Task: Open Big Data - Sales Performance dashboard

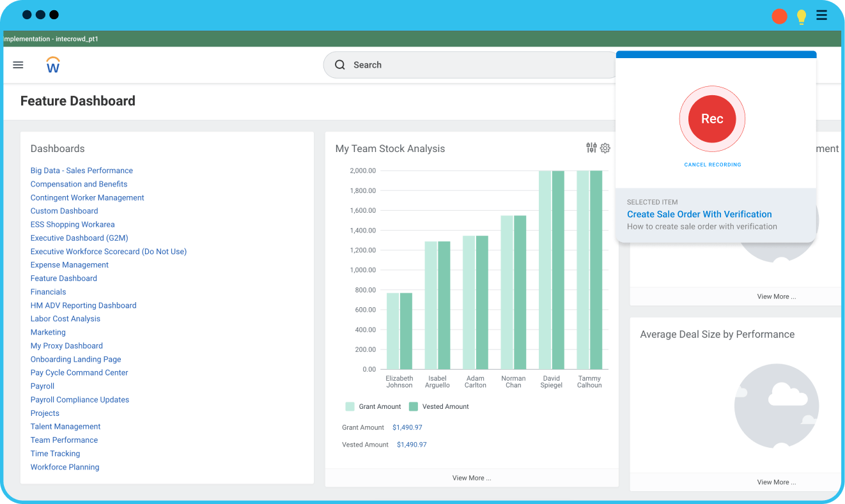Action: pyautogui.click(x=82, y=171)
